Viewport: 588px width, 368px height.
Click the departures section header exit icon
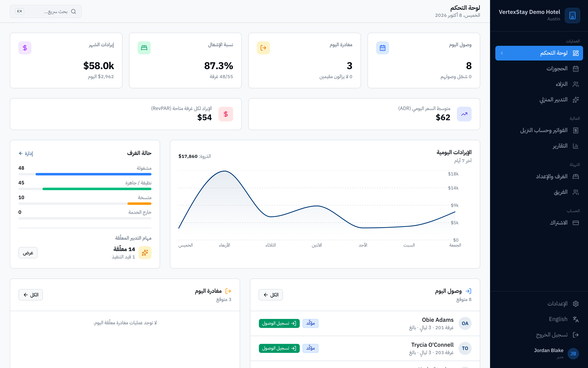pyautogui.click(x=228, y=291)
